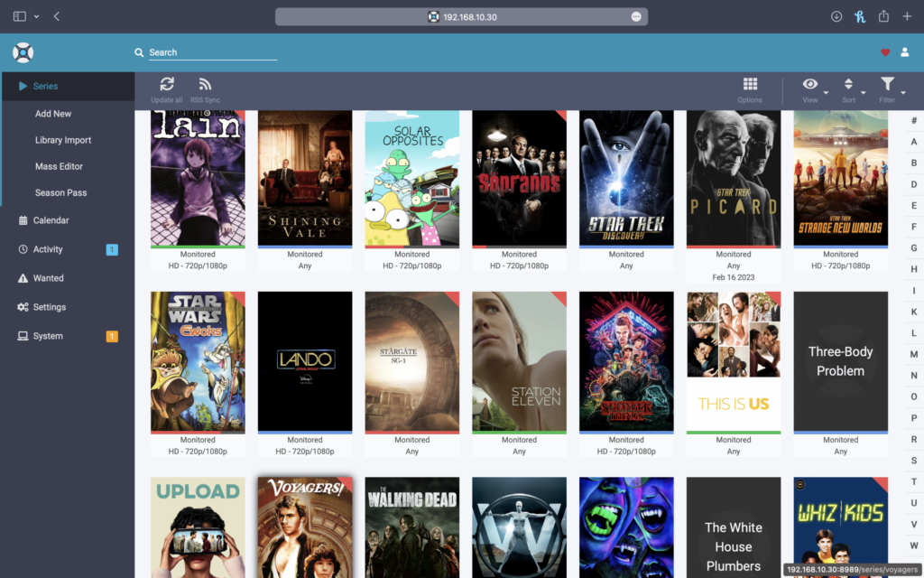Image resolution: width=924 pixels, height=578 pixels.
Task: Open The Walking Dead poster
Action: 411,527
